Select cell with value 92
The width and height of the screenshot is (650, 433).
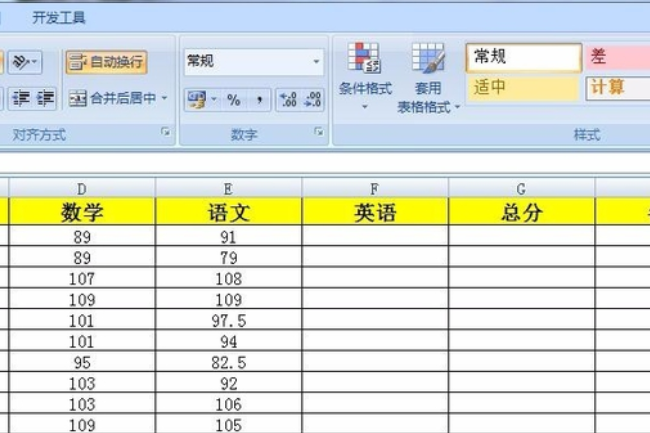(228, 383)
